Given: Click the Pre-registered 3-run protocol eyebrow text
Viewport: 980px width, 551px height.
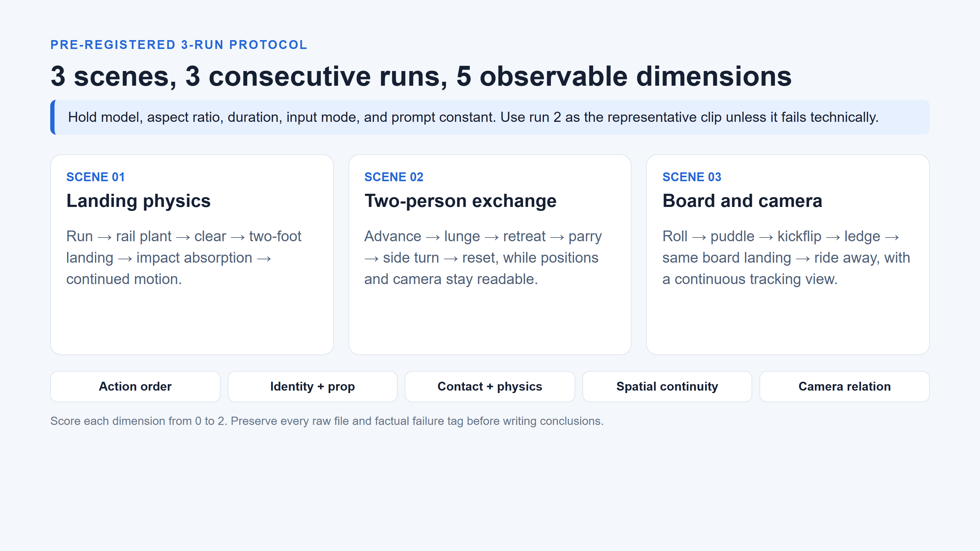Looking at the screenshot, I should pyautogui.click(x=179, y=45).
